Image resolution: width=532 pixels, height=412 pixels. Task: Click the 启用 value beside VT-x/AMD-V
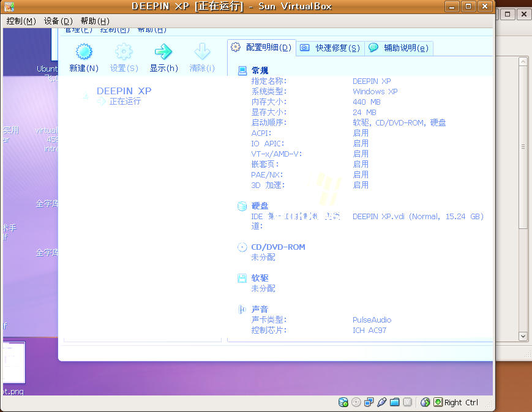361,154
